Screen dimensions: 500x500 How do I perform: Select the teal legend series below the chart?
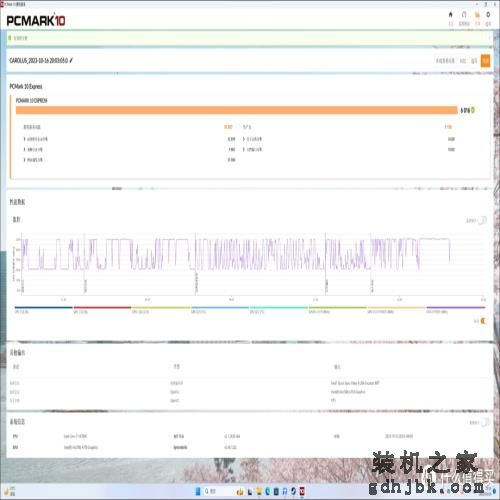279,309
